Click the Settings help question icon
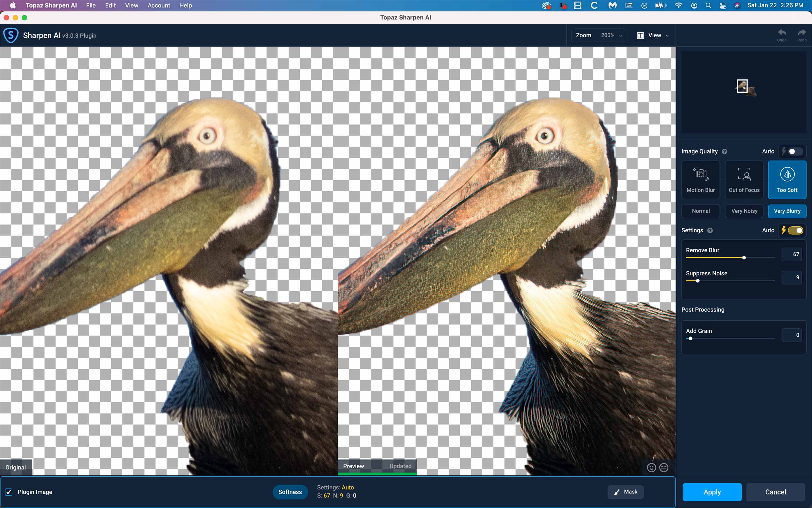 pyautogui.click(x=710, y=230)
